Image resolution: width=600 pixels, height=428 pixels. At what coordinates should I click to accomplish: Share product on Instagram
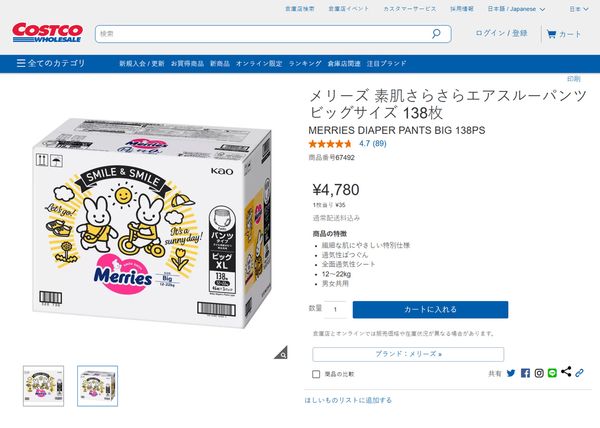point(539,374)
